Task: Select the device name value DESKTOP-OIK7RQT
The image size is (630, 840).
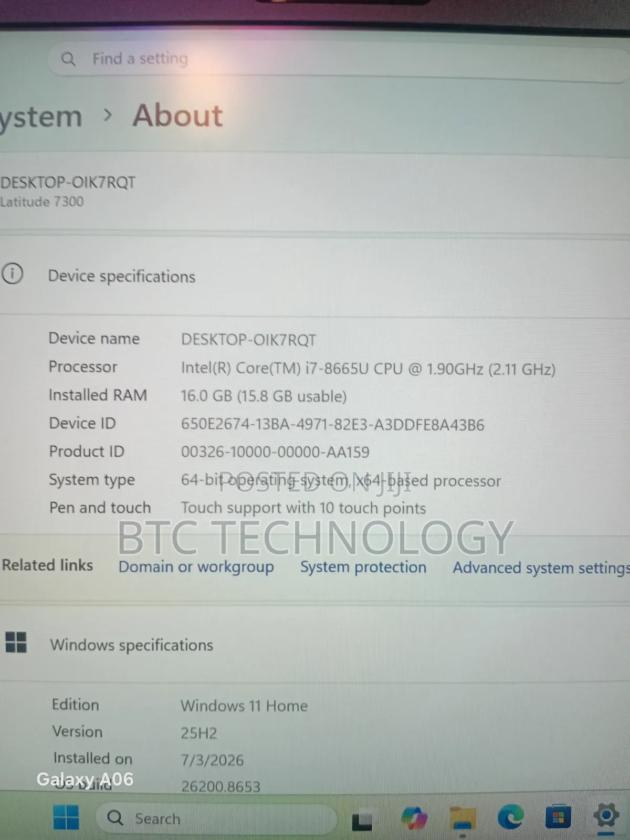Action: 248,340
